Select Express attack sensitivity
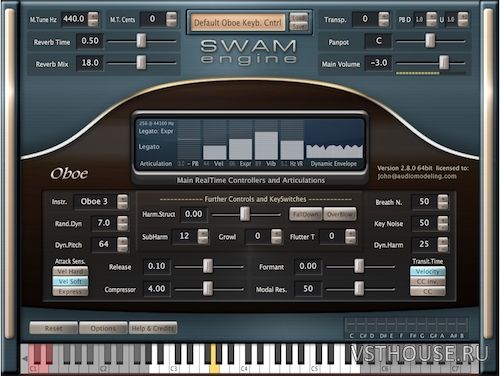 click(70, 292)
